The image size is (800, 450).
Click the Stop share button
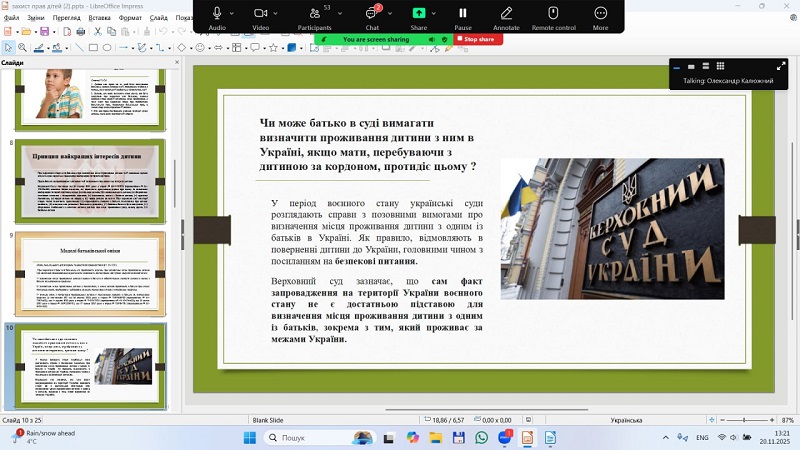479,39
